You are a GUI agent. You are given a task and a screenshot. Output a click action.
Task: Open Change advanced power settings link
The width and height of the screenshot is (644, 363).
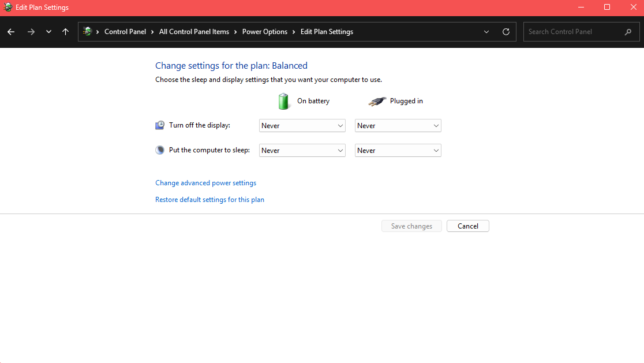click(x=206, y=183)
